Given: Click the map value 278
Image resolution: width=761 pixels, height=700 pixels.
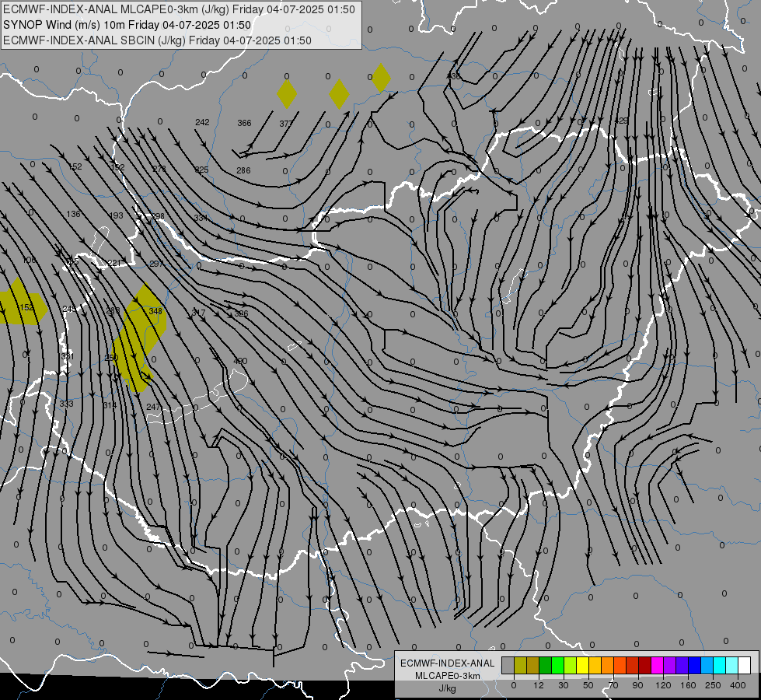Looking at the screenshot, I should (159, 169).
